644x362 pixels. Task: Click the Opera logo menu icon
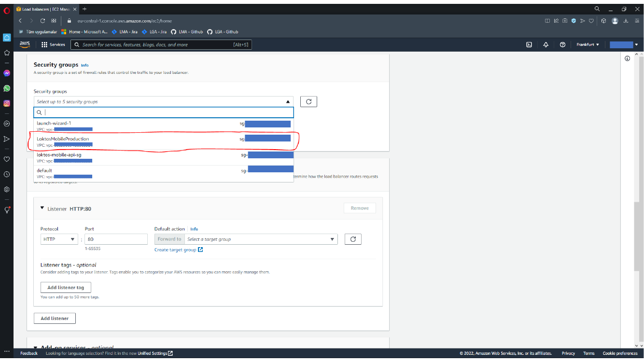coord(7,10)
